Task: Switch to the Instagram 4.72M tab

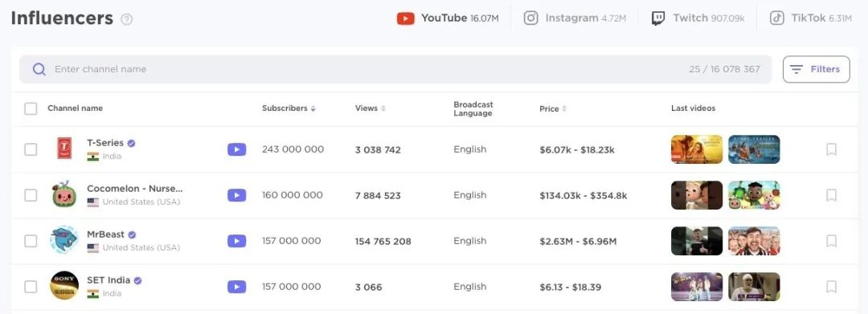Action: click(575, 18)
